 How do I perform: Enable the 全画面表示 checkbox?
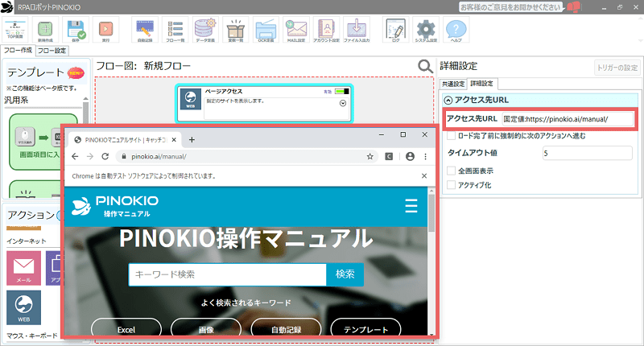(452, 171)
